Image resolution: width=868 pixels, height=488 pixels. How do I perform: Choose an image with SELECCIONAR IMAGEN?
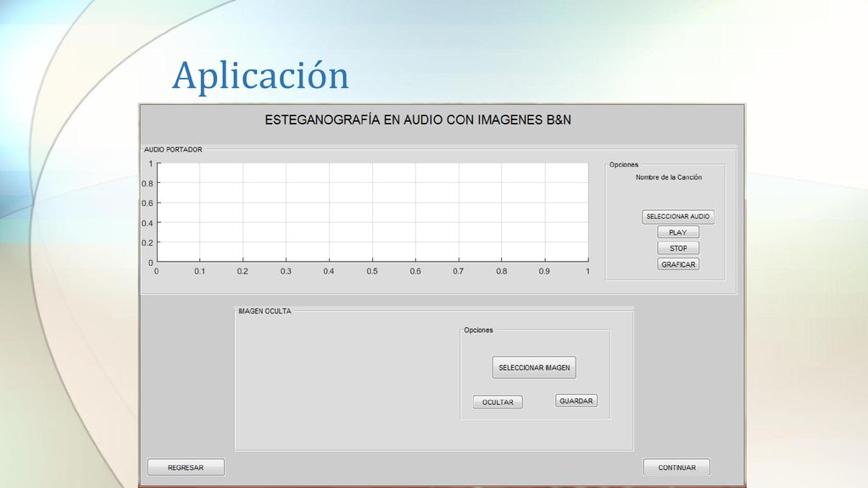[534, 368]
